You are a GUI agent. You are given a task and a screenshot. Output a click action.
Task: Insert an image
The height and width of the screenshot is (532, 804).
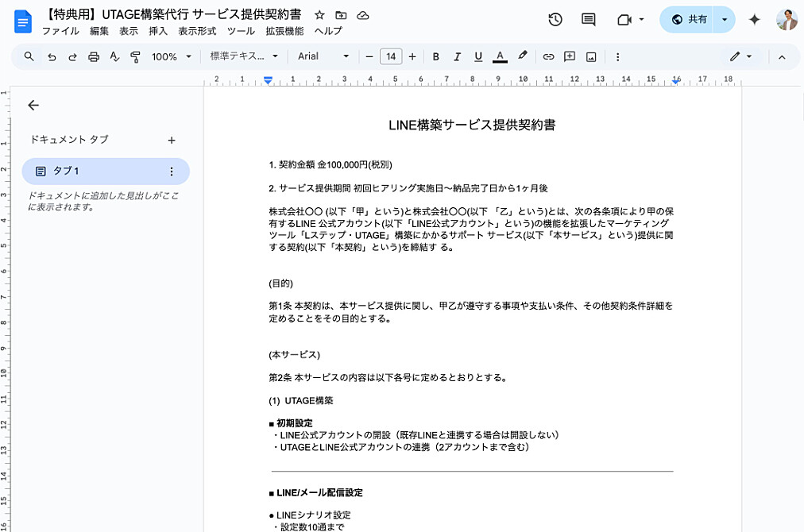pos(591,57)
